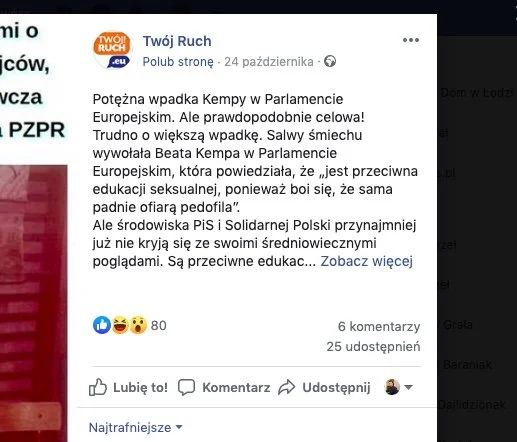View the 6 komentarzy comments
This screenshot has height=442, width=517.
point(379,327)
